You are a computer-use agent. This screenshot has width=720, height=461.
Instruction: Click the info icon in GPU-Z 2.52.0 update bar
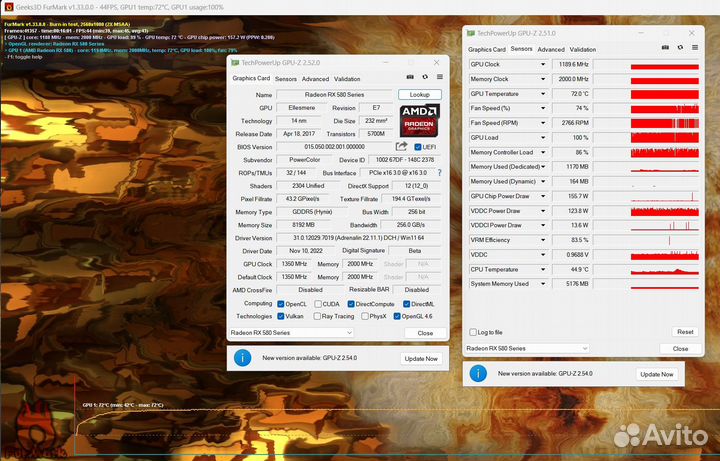click(x=242, y=358)
